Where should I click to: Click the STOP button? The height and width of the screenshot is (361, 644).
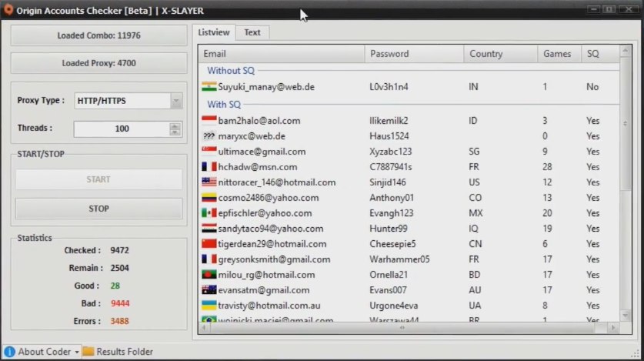tap(98, 209)
